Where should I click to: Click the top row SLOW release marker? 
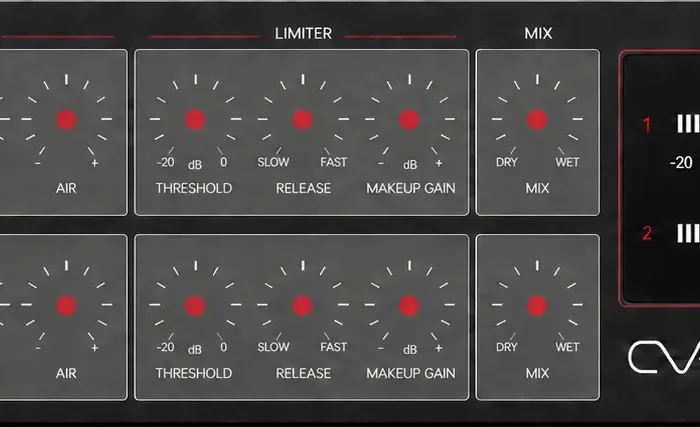273,162
